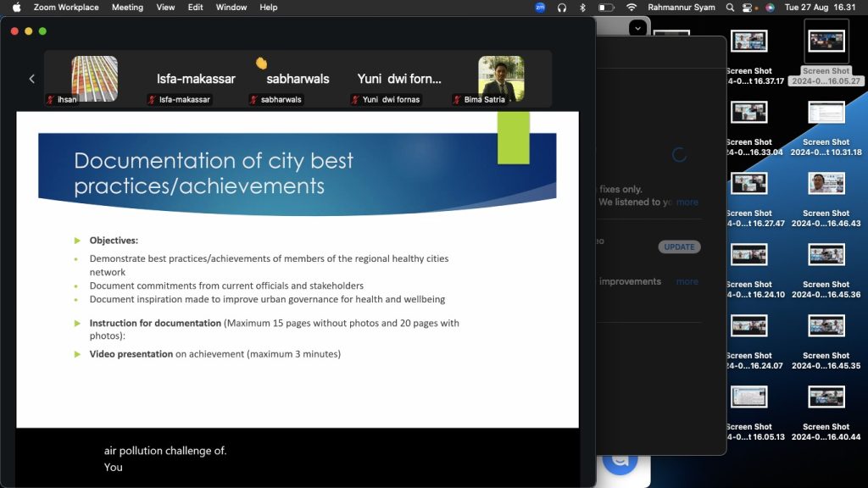Open the Edit menu
868x488 pixels.
(196, 7)
